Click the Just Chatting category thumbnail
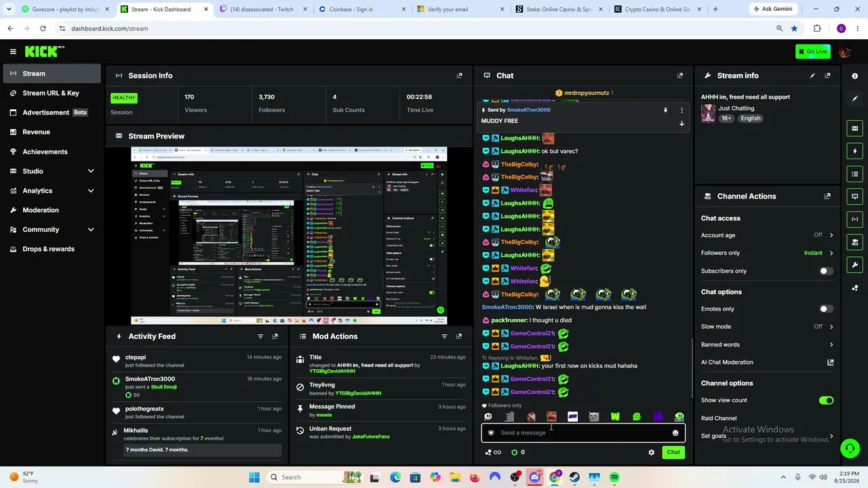 (x=708, y=114)
